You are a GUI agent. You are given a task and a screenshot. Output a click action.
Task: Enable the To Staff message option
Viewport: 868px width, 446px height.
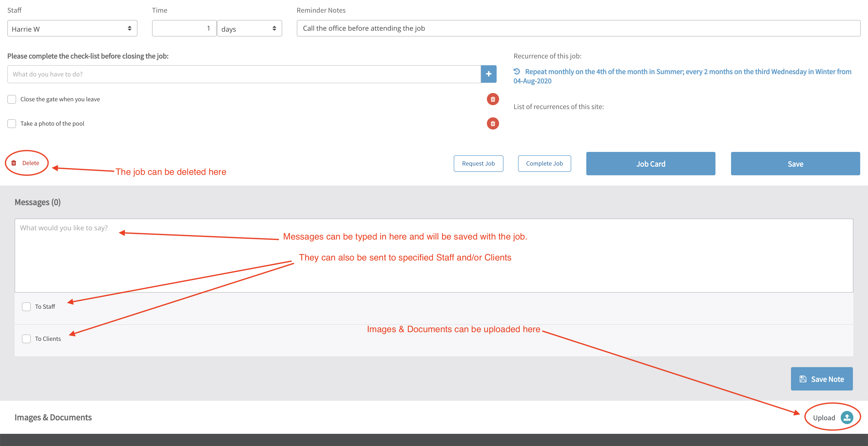click(x=26, y=307)
